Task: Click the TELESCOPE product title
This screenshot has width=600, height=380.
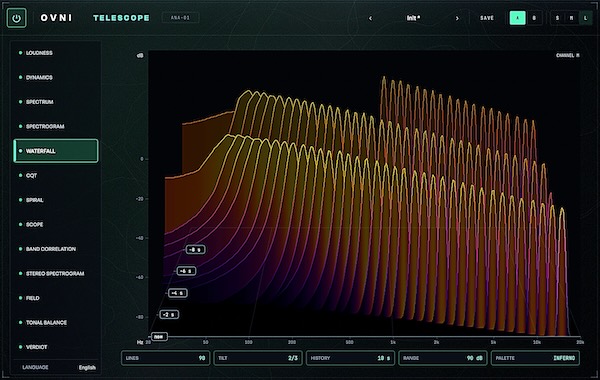Action: [x=121, y=18]
